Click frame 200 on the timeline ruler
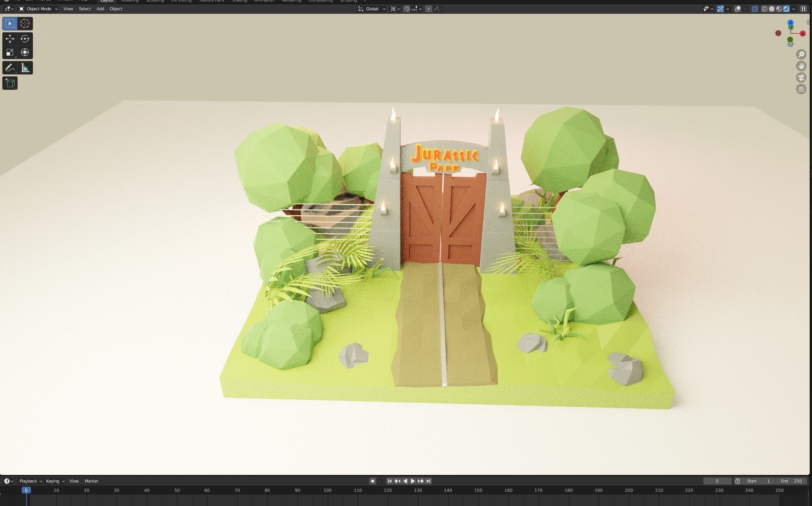Screen dimensions: 812x506 (x=629, y=490)
